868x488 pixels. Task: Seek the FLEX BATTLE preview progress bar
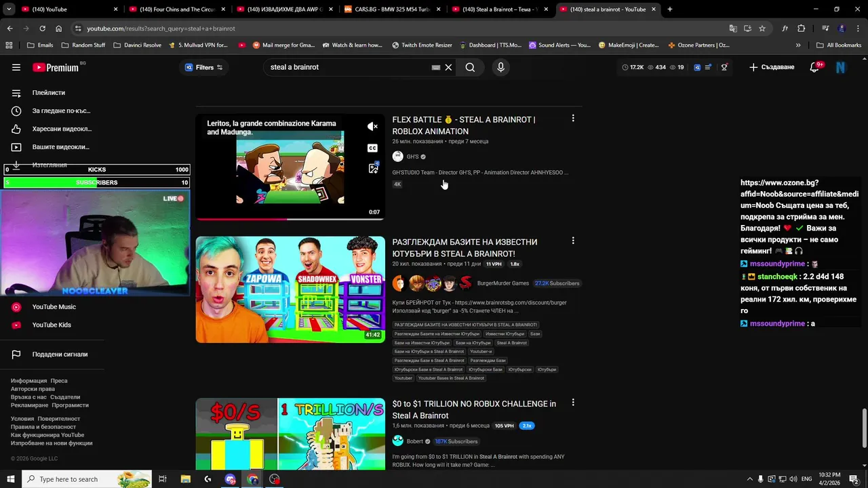pyautogui.click(x=290, y=219)
